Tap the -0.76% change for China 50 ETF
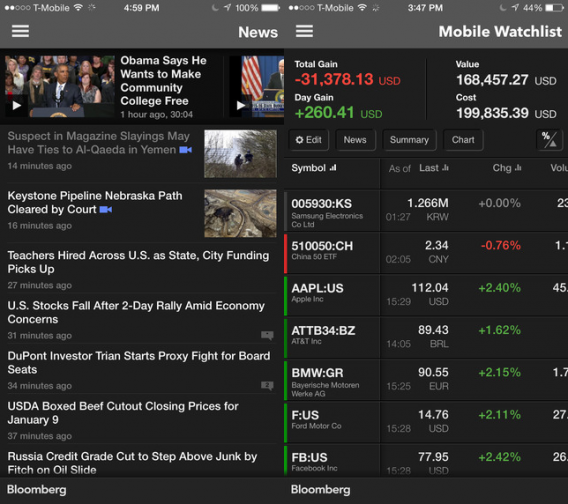Viewport: 568px width, 504px height. [501, 246]
